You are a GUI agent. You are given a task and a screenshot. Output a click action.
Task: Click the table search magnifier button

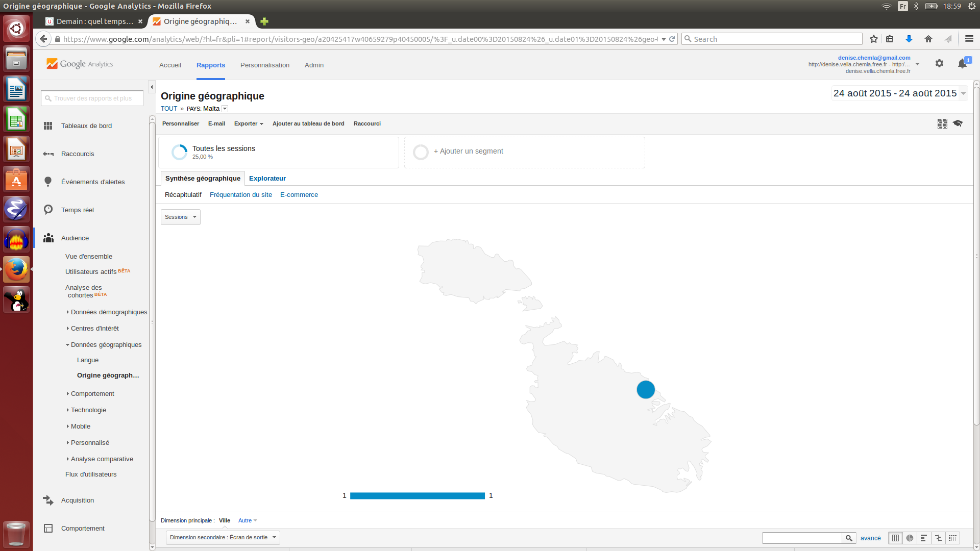coord(849,538)
